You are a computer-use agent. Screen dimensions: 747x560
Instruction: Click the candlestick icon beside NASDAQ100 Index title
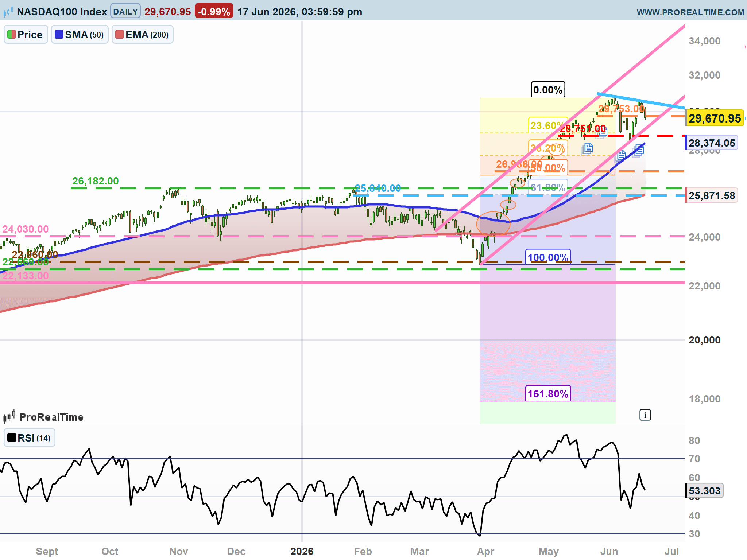pos(8,12)
